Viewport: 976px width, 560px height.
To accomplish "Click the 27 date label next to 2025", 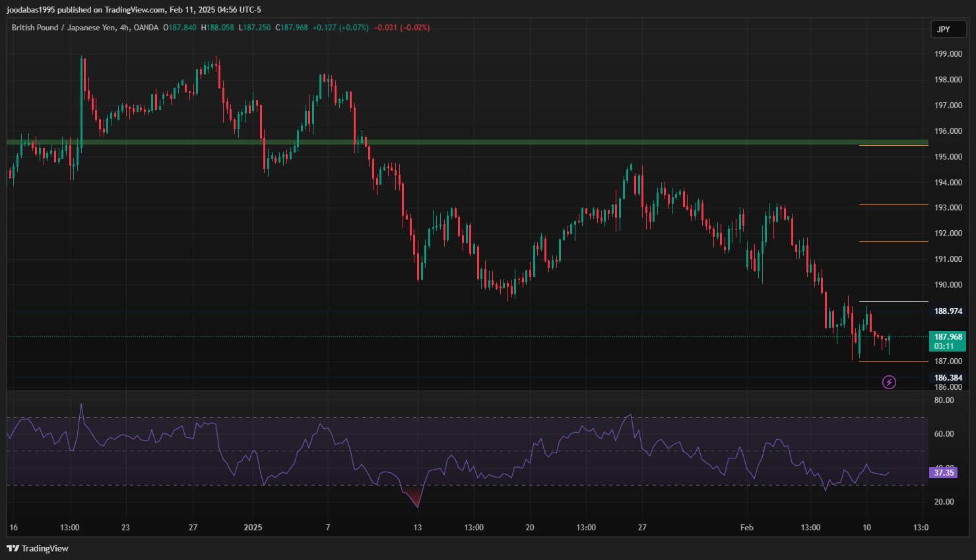I will click(193, 528).
